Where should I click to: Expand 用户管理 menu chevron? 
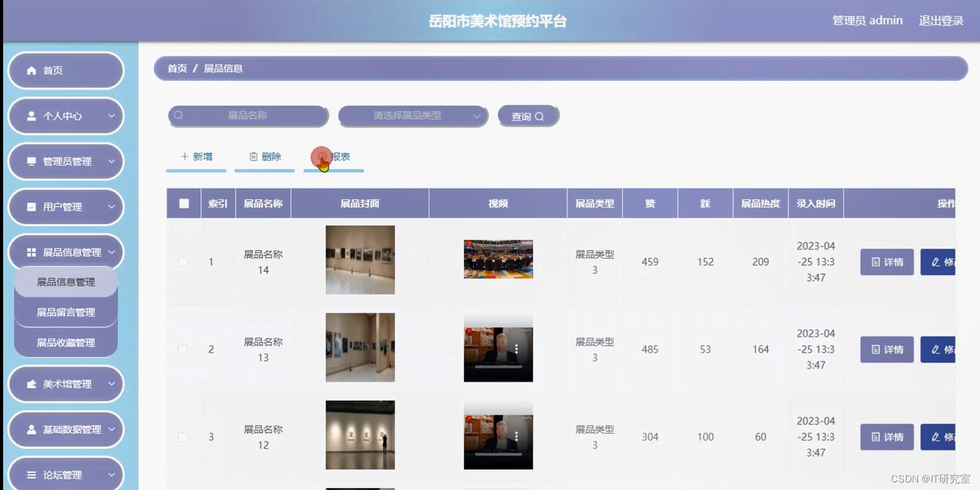(x=111, y=207)
